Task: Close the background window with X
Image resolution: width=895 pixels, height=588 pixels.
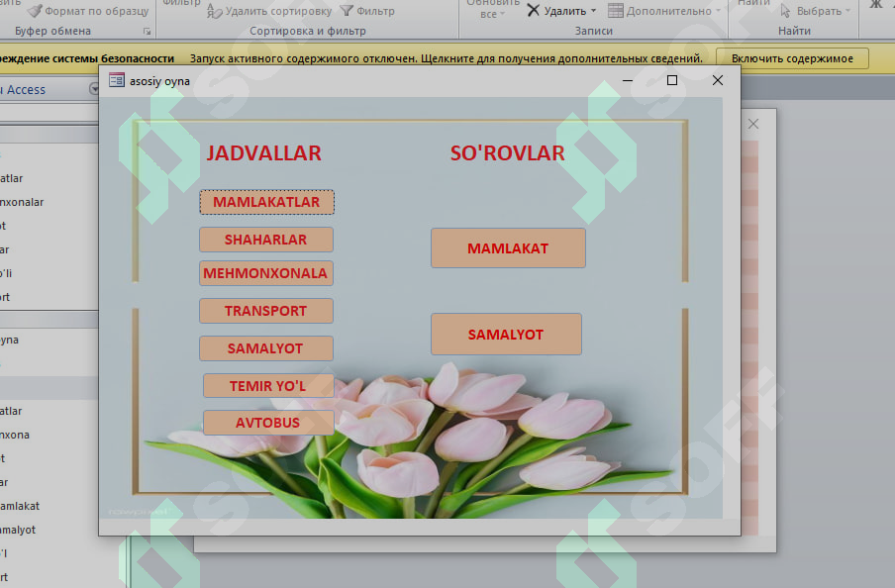Action: point(753,124)
